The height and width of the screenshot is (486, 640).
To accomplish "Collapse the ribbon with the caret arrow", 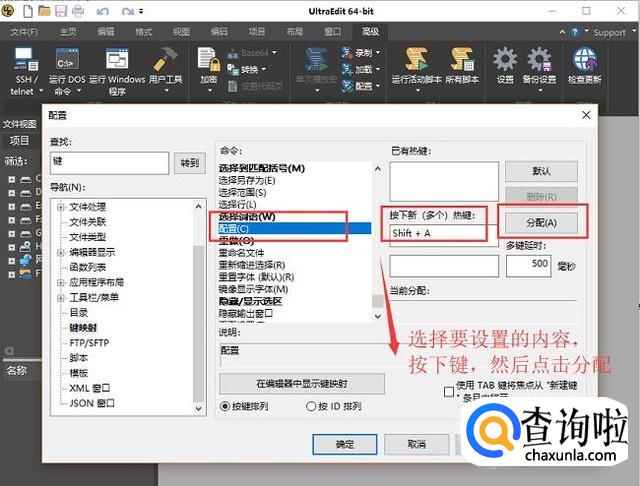I will pyautogui.click(x=562, y=31).
